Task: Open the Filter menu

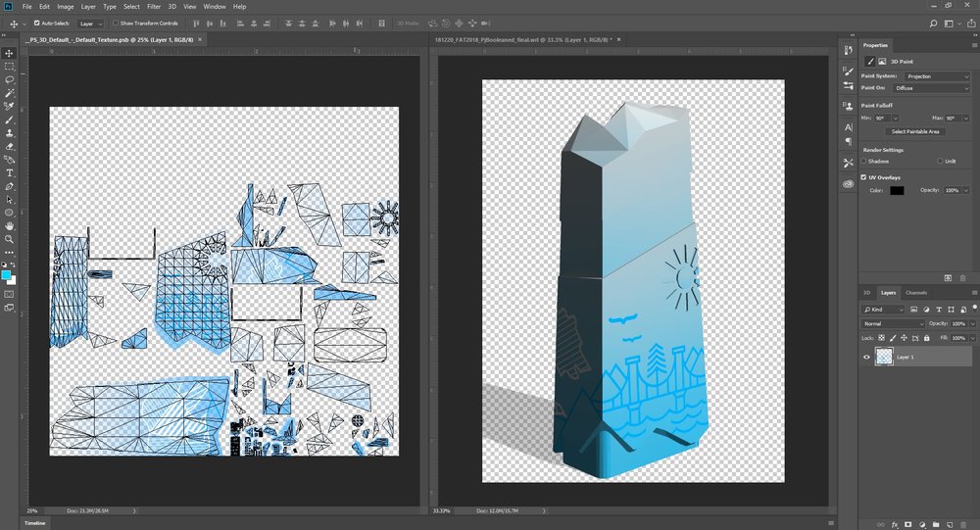Action: pyautogui.click(x=154, y=6)
